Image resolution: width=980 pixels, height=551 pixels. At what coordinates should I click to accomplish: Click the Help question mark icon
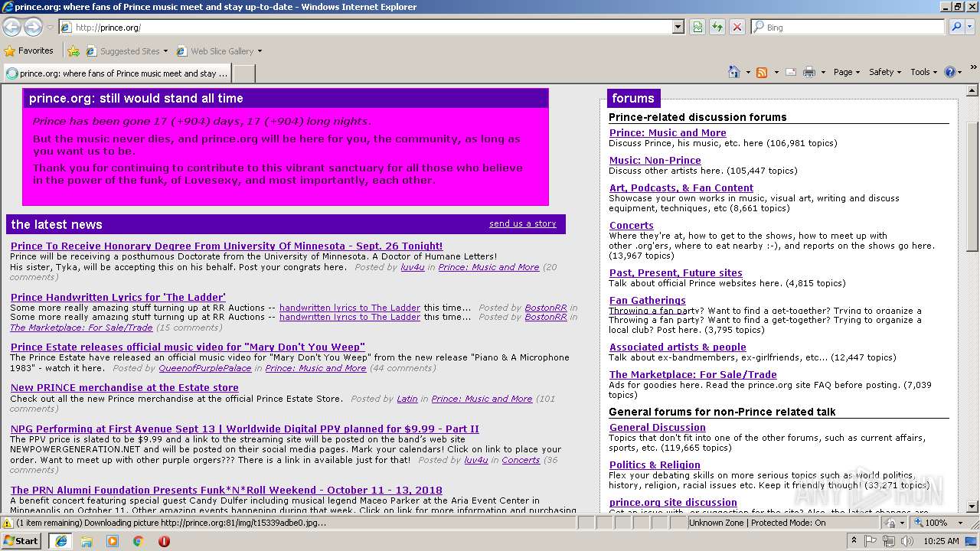click(x=950, y=72)
